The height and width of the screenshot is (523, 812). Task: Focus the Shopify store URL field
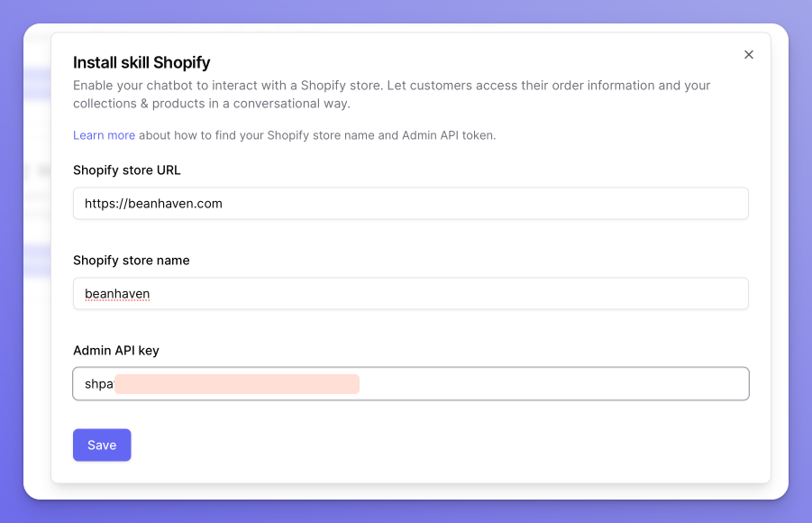pyautogui.click(x=410, y=204)
